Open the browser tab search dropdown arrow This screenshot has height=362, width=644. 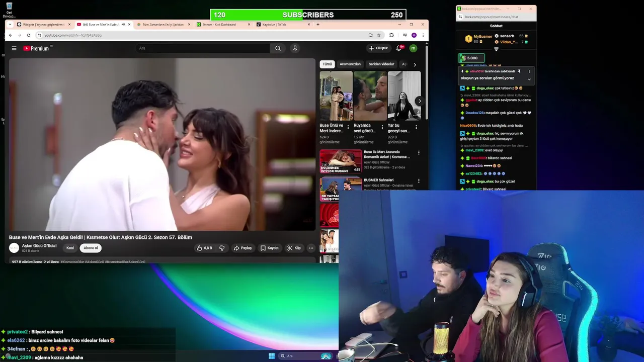(11, 24)
